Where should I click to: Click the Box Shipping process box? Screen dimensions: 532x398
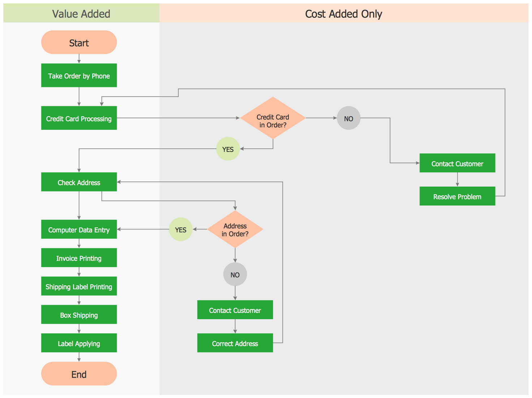coord(79,314)
